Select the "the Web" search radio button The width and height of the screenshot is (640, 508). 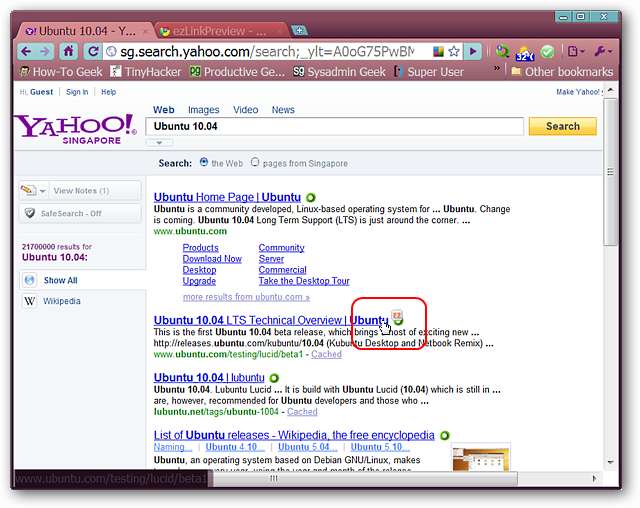pos(204,163)
